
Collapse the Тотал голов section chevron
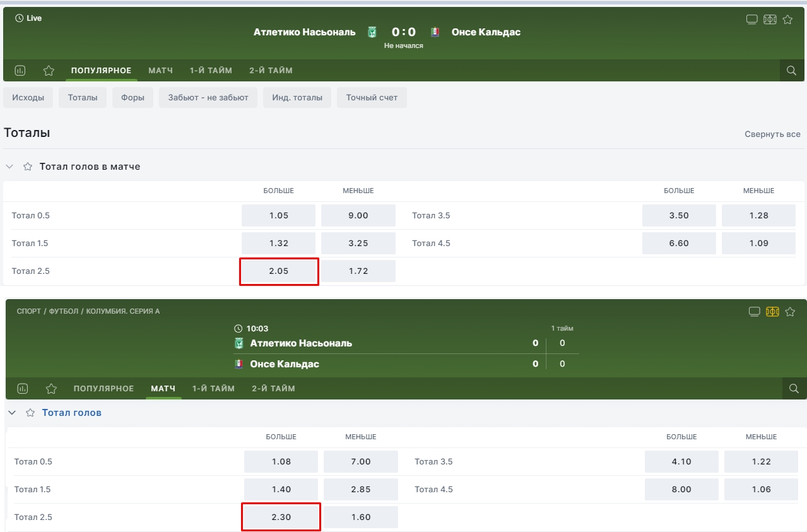[12, 413]
